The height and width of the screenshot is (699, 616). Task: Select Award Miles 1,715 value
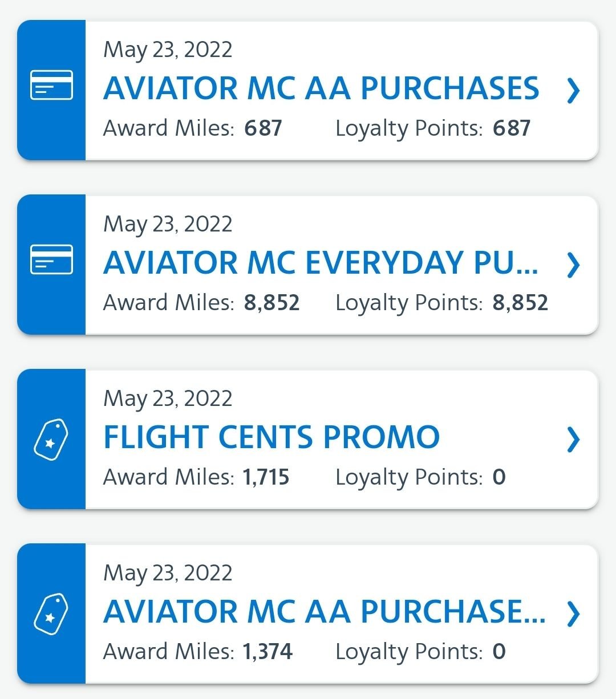tap(266, 477)
